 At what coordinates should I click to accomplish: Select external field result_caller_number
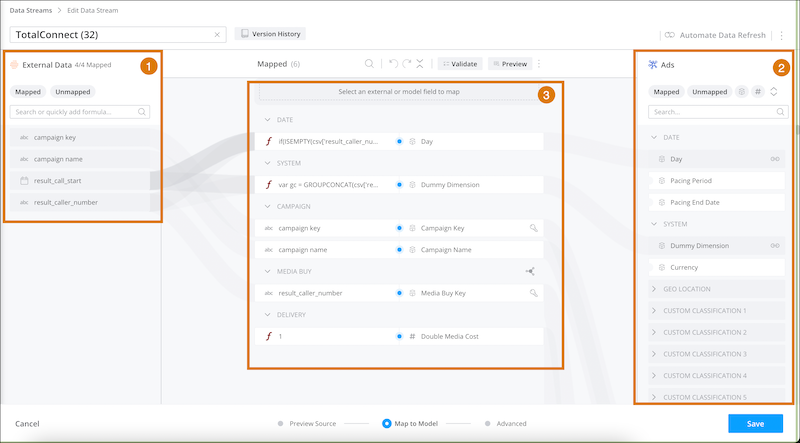click(x=81, y=203)
